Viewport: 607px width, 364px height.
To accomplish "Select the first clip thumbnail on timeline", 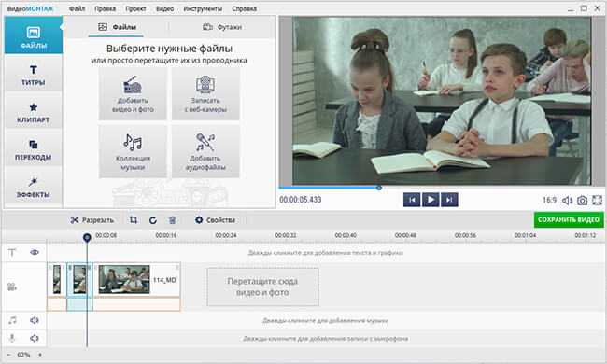I will [x=57, y=280].
